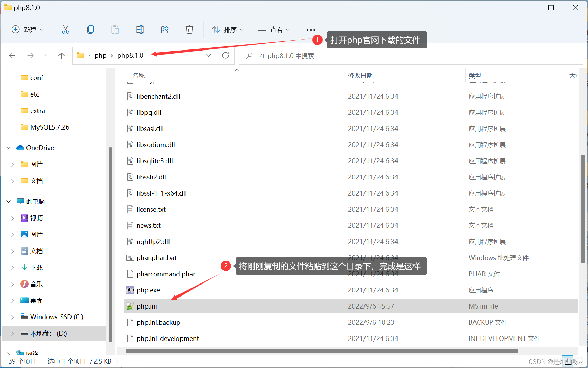
Task: Open the 查看 (View) menu
Action: [x=274, y=30]
